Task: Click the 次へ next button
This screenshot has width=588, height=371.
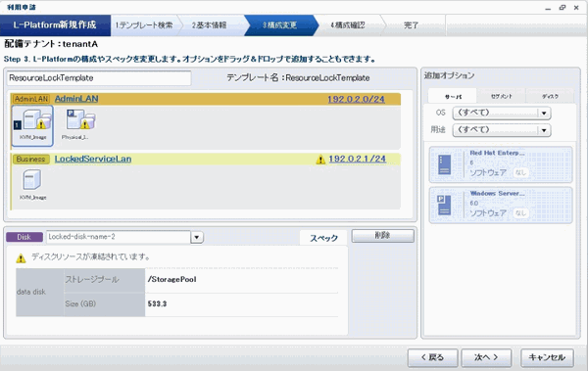Action: [486, 357]
